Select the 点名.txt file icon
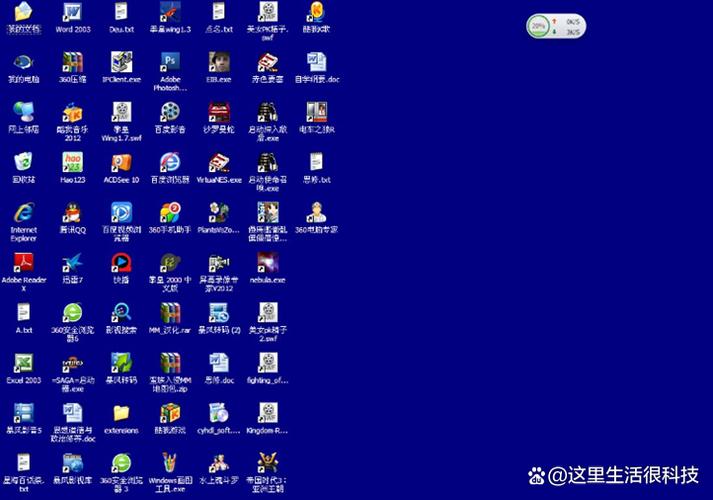 219,12
